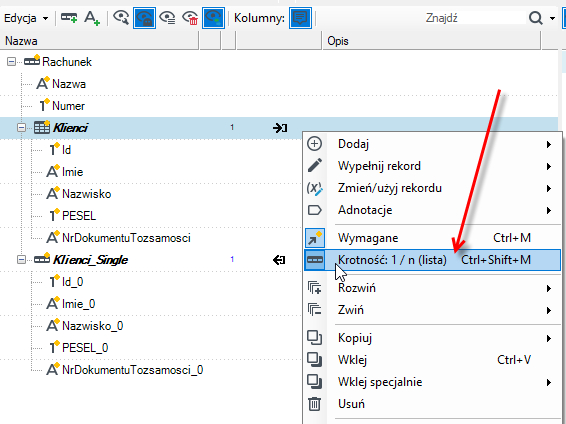Image resolution: width=566 pixels, height=424 pixels.
Task: Select the Numer field
Action: coord(69,106)
